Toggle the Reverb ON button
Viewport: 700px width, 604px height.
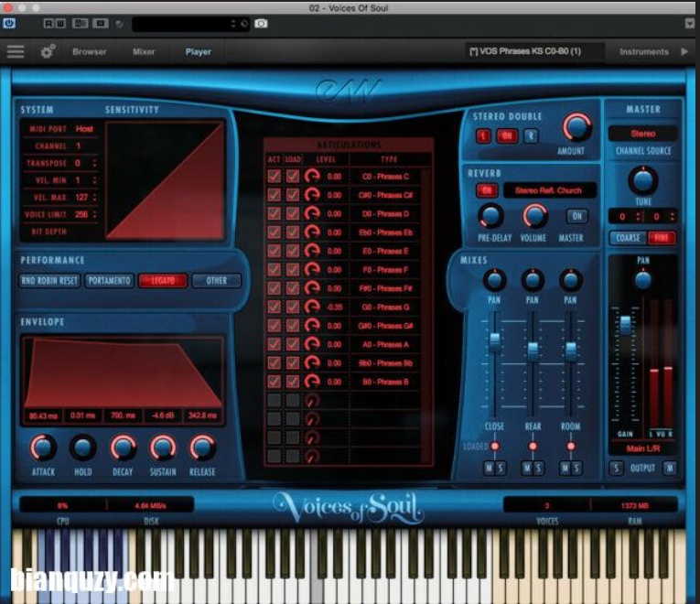click(487, 190)
